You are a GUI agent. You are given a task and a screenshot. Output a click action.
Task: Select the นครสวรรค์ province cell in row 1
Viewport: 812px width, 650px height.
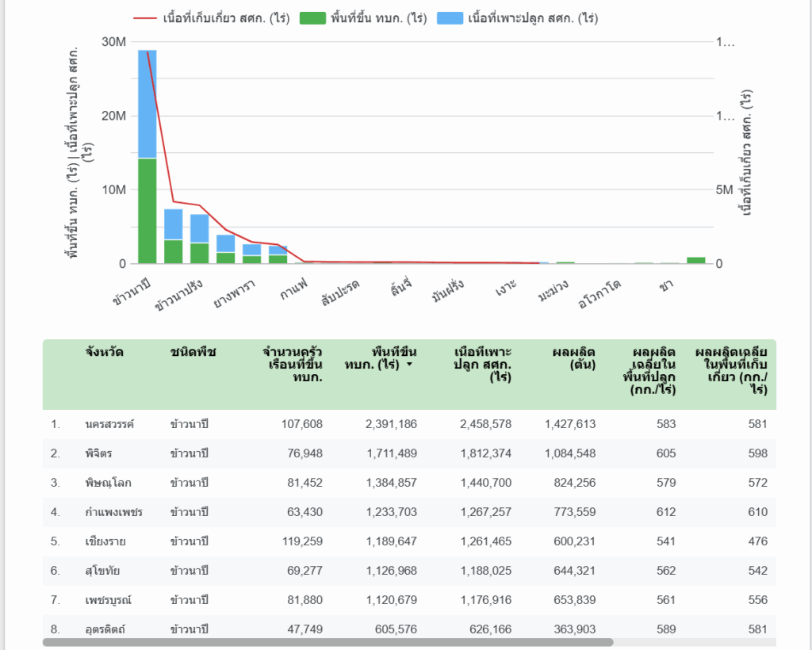(x=109, y=424)
